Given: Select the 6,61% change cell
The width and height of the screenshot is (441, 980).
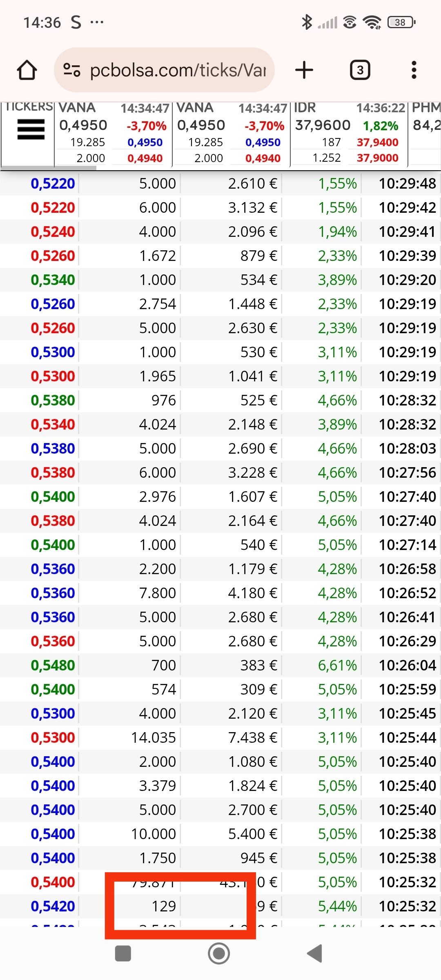Looking at the screenshot, I should 337,666.
